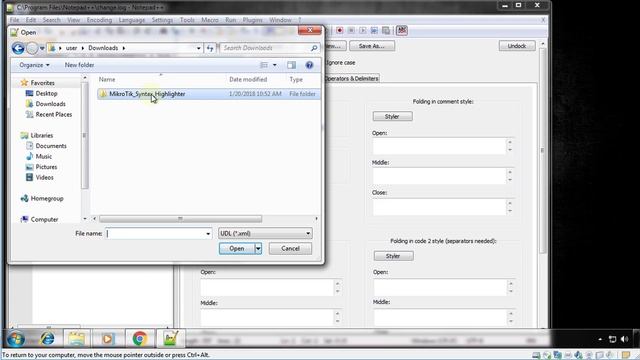Screen dimensions: 640x360
Task: Switch to Notepad++ taskbar button
Action: click(171, 339)
